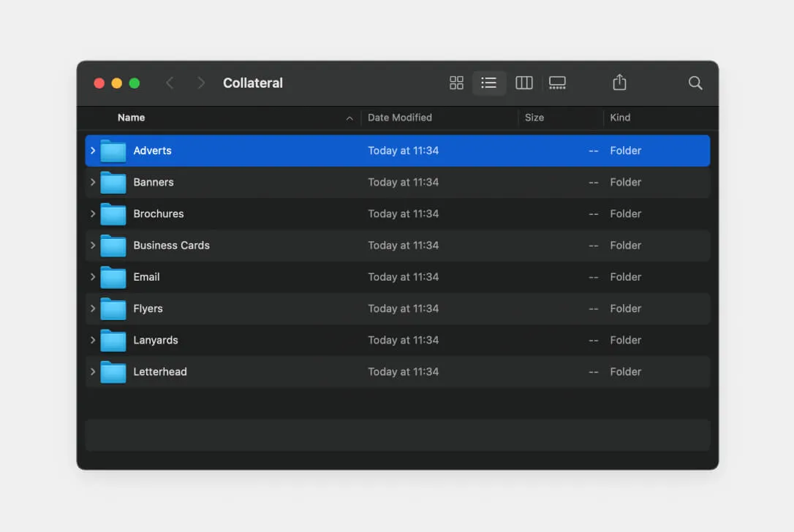The width and height of the screenshot is (794, 532).
Task: Sort by the Name column
Action: tap(131, 118)
